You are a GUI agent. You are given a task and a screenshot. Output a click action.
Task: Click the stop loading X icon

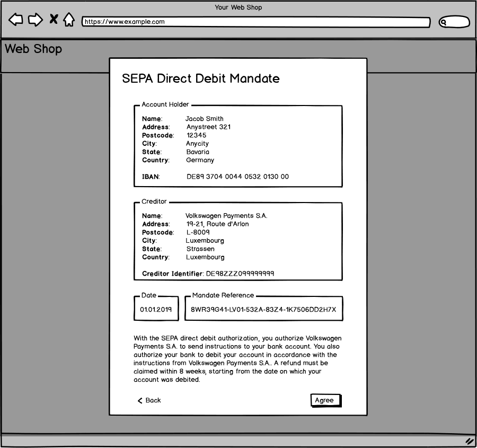click(54, 19)
